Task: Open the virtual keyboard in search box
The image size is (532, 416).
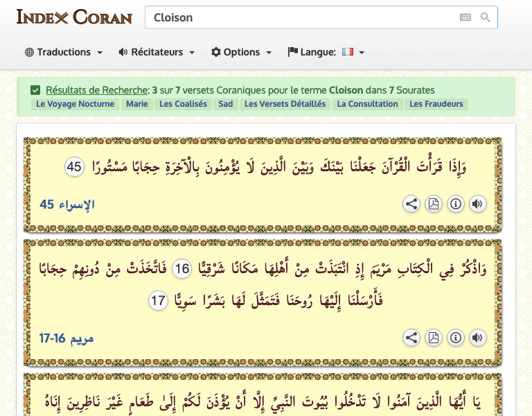Action: (x=465, y=17)
